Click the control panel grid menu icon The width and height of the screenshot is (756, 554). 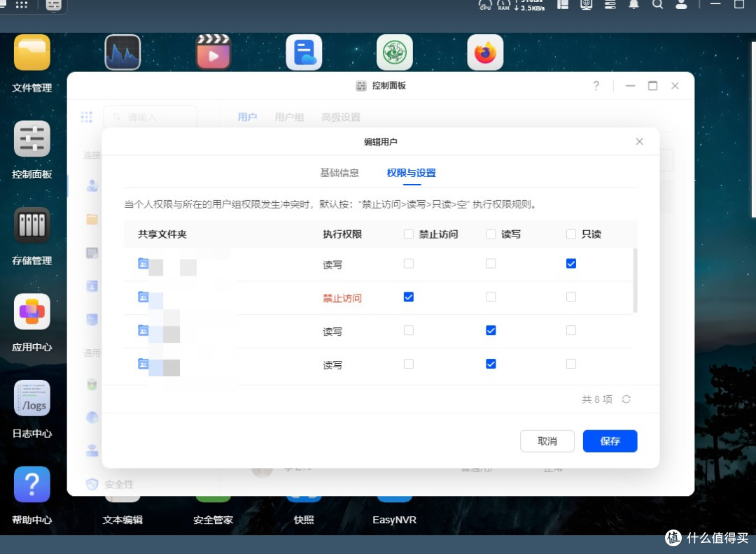[86, 117]
